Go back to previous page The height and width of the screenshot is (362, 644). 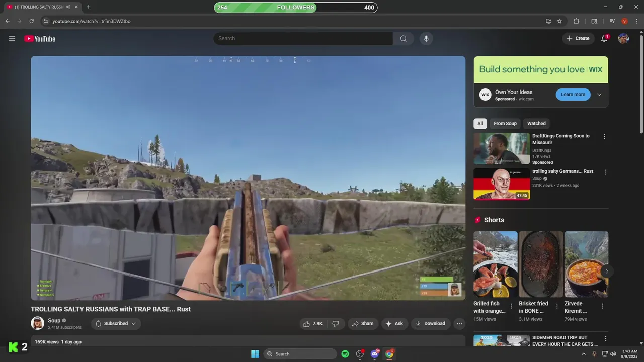click(7, 21)
